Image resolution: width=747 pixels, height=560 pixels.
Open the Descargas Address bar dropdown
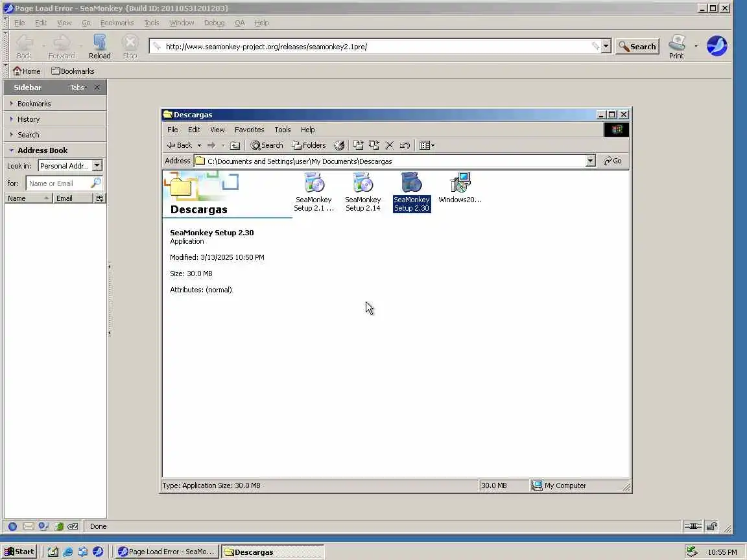point(590,161)
